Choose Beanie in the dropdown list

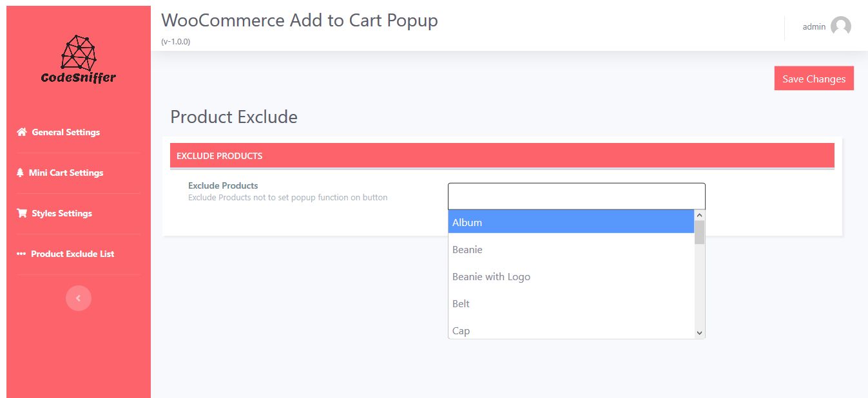coord(571,249)
